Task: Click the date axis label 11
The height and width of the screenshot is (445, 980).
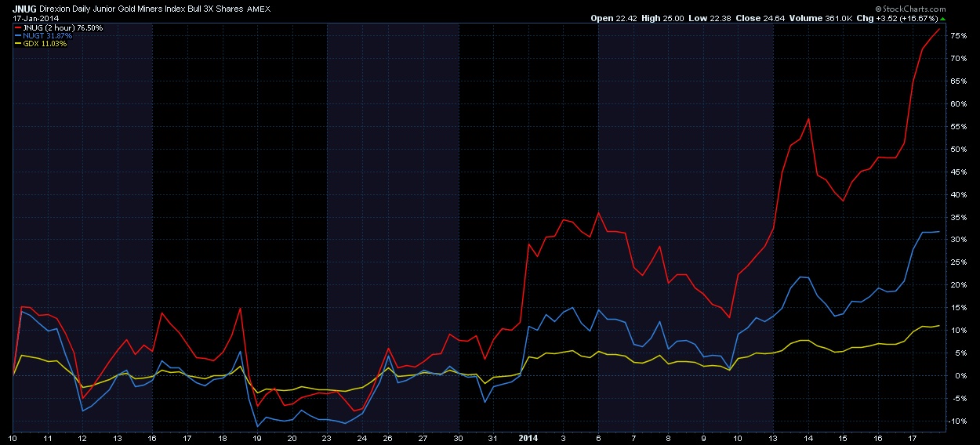Action: 47,440
